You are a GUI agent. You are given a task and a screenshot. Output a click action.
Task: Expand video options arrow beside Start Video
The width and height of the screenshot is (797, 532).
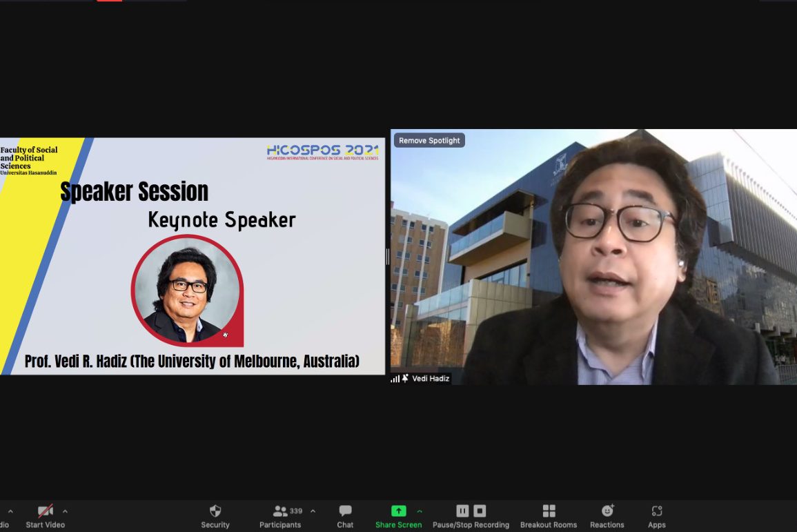tap(65, 511)
